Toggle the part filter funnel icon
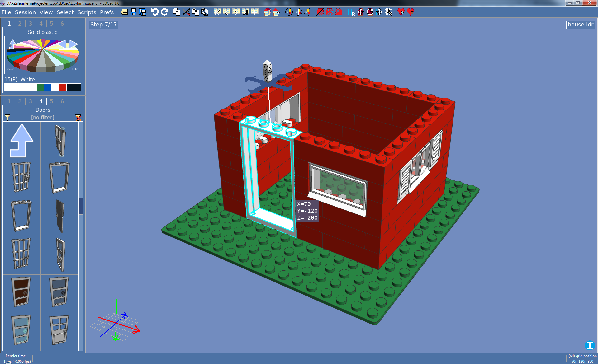598x364 pixels. 7,118
